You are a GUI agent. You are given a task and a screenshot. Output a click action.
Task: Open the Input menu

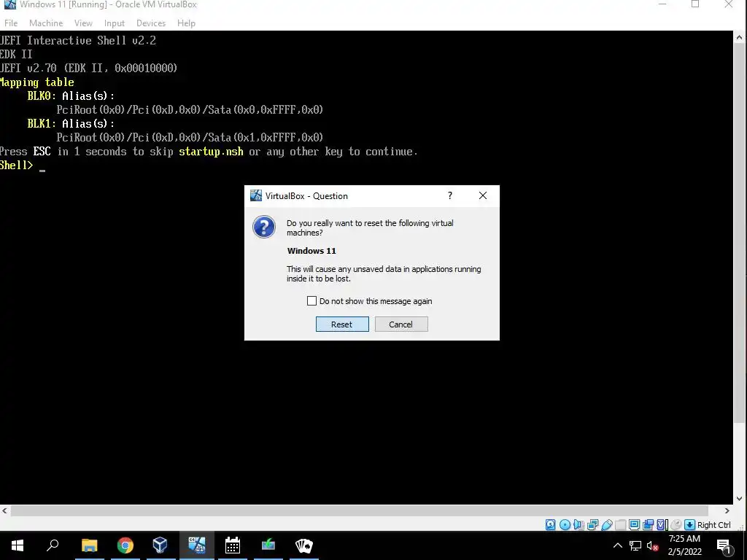click(115, 23)
